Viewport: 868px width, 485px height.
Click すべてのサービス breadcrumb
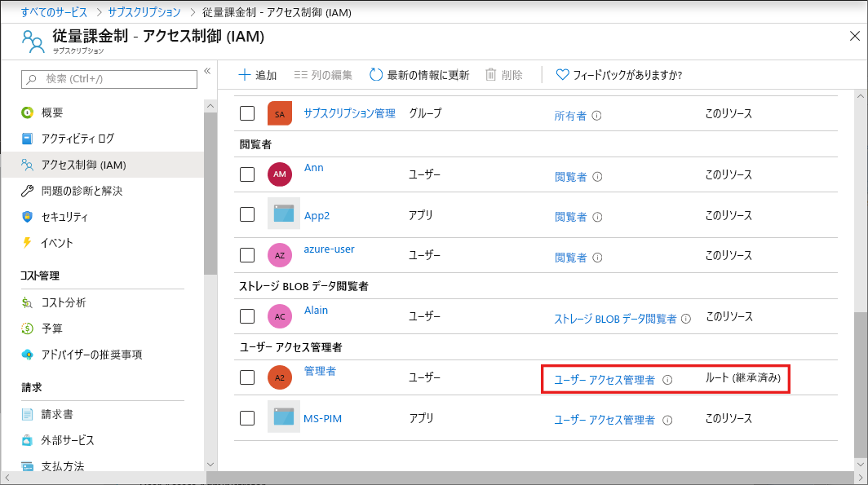click(x=54, y=12)
